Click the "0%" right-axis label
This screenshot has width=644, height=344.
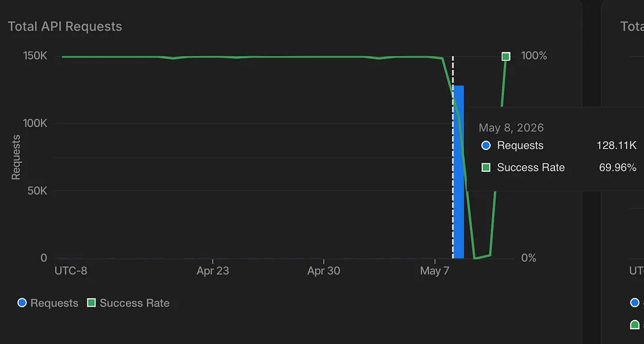tap(529, 258)
